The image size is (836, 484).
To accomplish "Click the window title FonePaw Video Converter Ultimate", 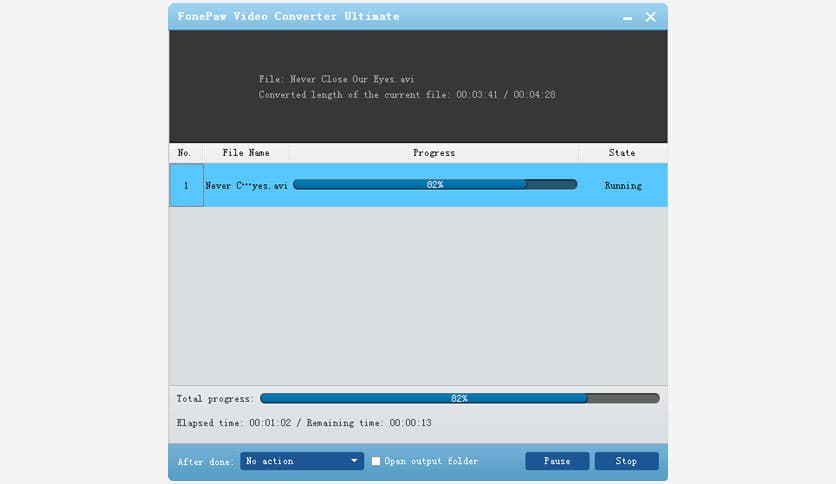I will coord(288,17).
